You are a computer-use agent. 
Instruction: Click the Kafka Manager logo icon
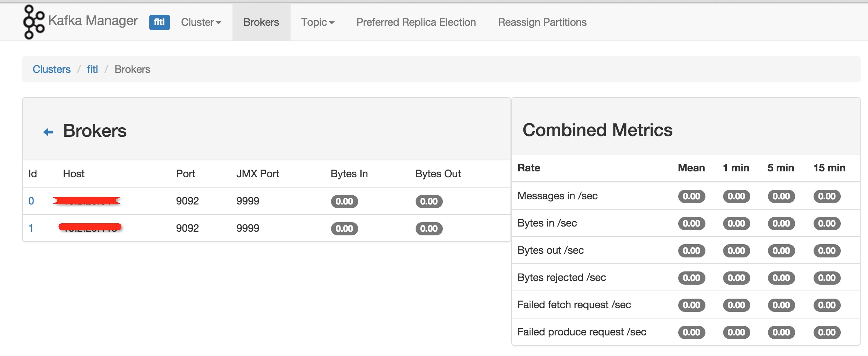pos(33,22)
